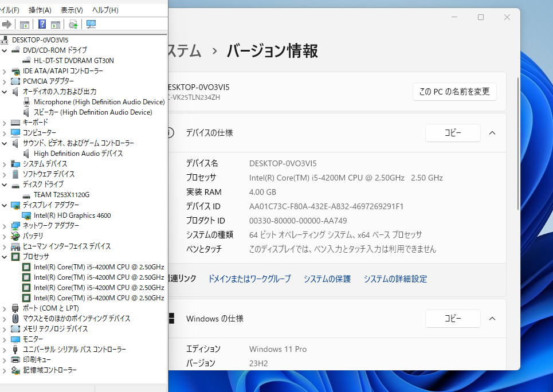Click the update driver software toolbar icon
The height and width of the screenshot is (392, 553).
coord(73,24)
